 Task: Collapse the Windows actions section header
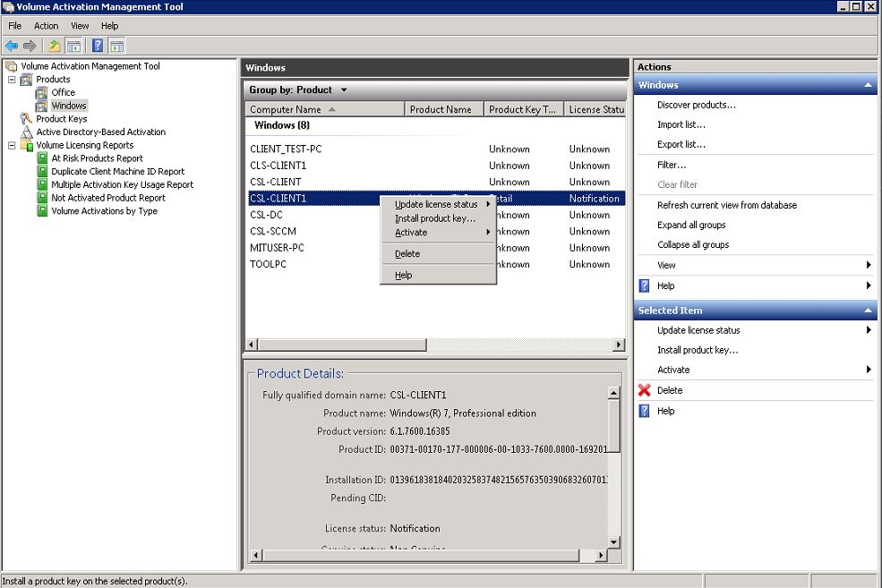click(x=866, y=84)
